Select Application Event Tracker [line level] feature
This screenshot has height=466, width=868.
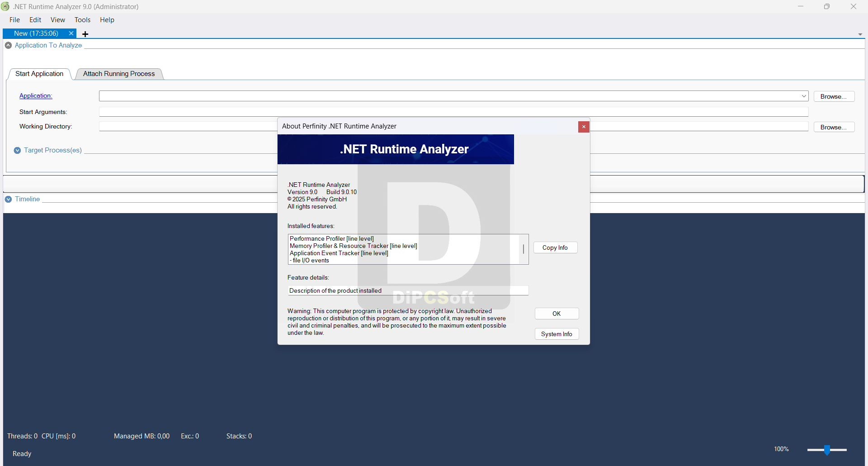click(x=339, y=253)
